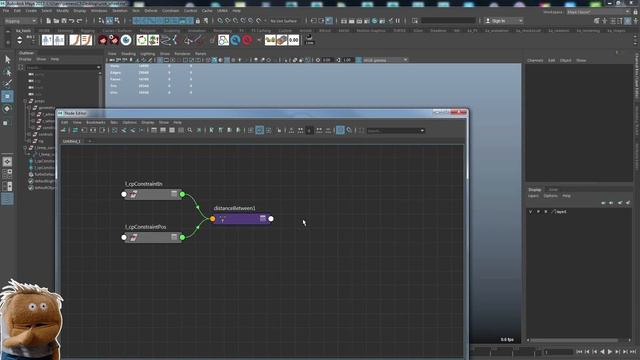
Task: Click the output port of distanceBetween1 node
Action: pos(271,219)
